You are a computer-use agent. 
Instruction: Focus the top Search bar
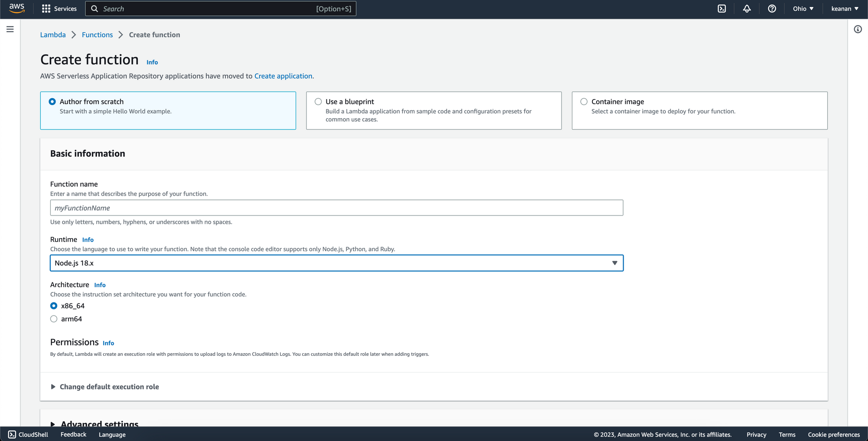pyautogui.click(x=220, y=9)
